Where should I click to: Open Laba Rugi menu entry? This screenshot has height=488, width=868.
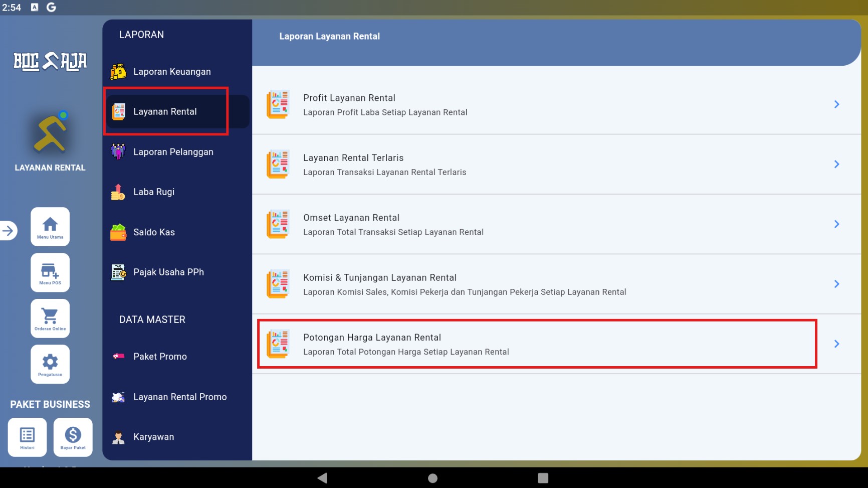coord(177,192)
